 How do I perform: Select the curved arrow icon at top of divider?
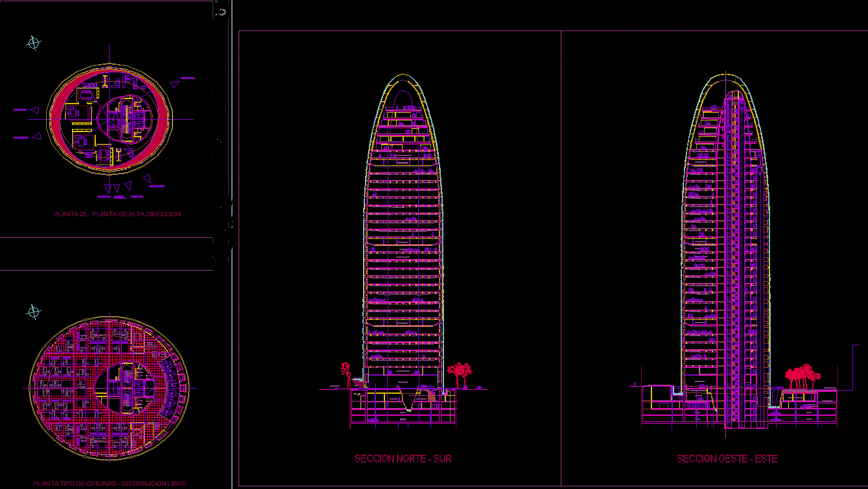tap(222, 12)
